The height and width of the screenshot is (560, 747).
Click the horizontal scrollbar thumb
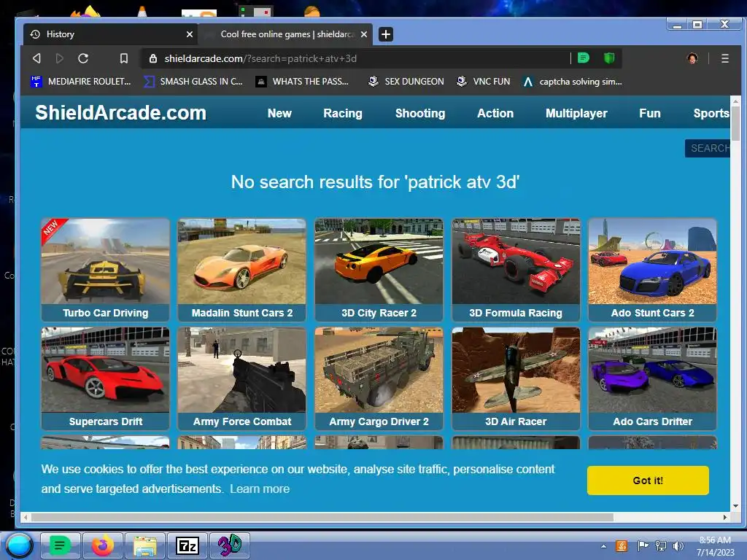(x=322, y=517)
